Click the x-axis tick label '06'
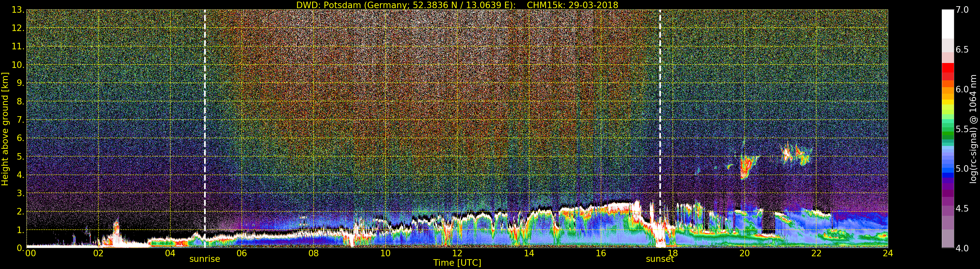980x269 pixels. point(242,253)
